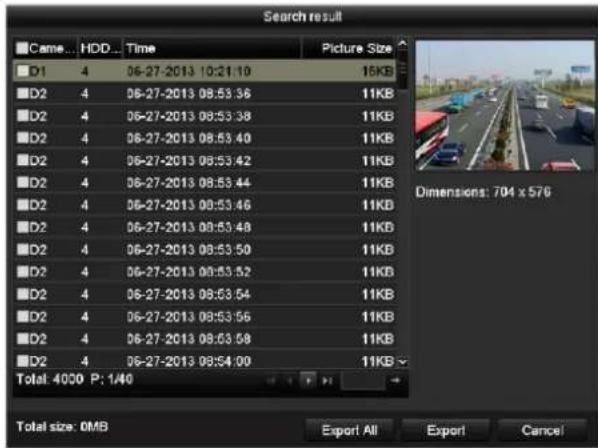Image resolution: width=598 pixels, height=448 pixels.
Task: Click the Time column header
Action: 212,48
